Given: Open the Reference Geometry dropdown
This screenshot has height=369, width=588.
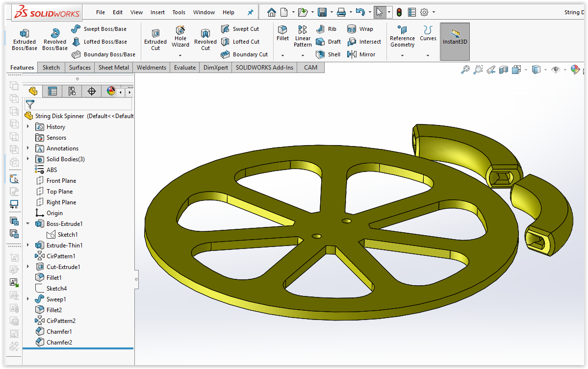Looking at the screenshot, I should 402,55.
